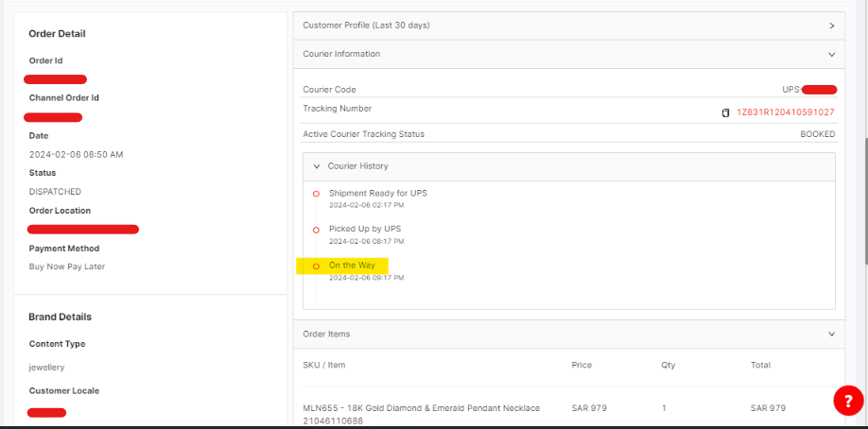This screenshot has height=429, width=868.
Task: Click the Picked Up by UPS circle marker
Action: (x=316, y=230)
